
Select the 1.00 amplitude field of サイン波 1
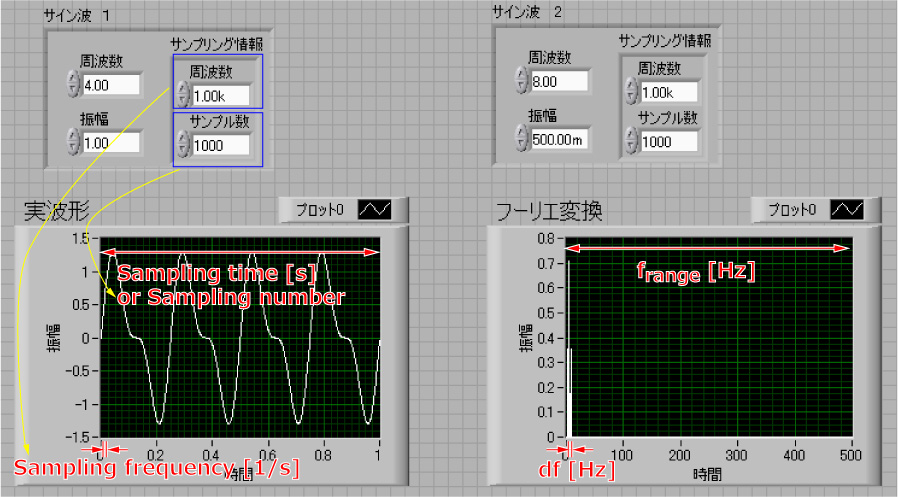[110, 143]
